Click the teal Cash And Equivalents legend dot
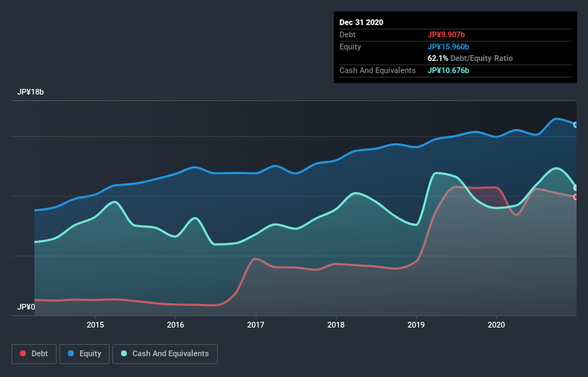This screenshot has width=588, height=377. click(124, 353)
